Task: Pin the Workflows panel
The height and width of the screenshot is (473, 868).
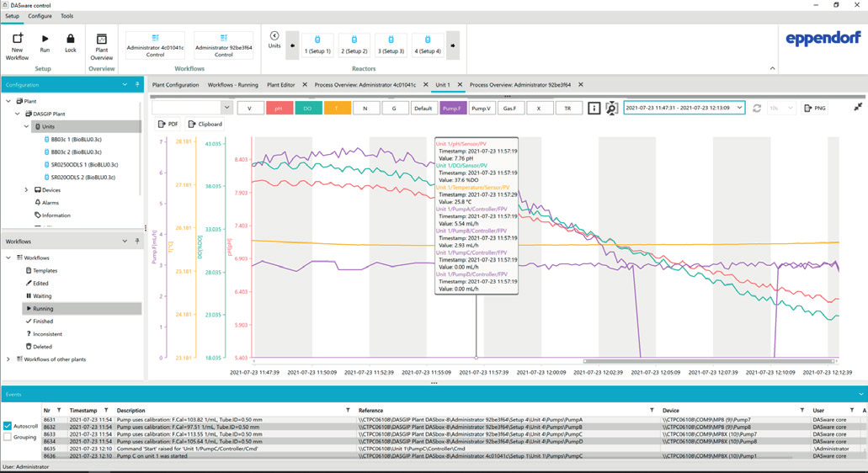Action: click(x=137, y=242)
